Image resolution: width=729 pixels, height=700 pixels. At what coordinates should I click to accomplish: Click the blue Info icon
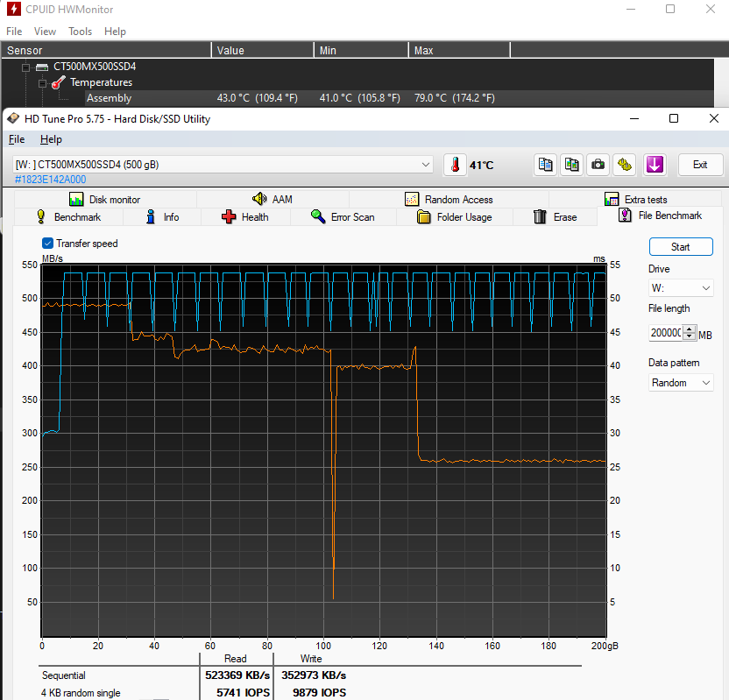point(150,216)
